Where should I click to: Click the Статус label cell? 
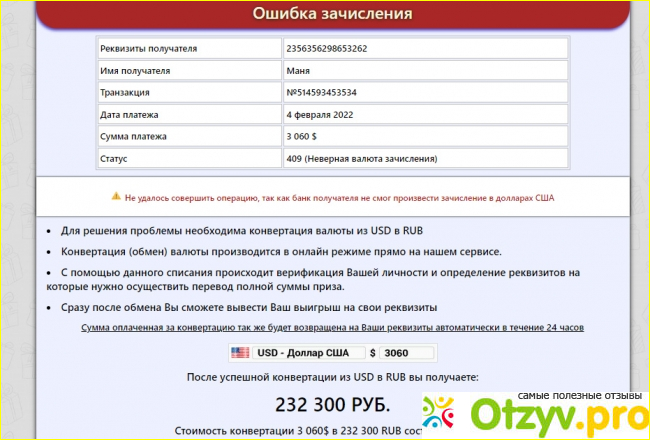(x=118, y=158)
